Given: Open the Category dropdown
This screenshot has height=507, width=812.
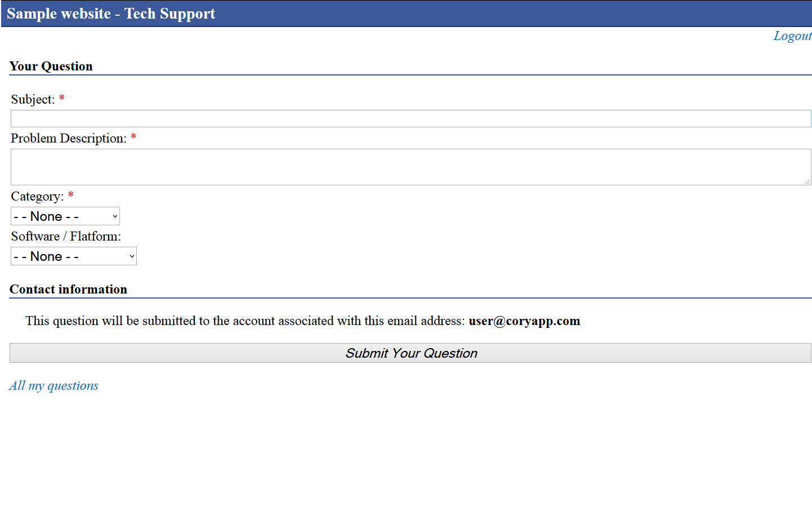Looking at the screenshot, I should tap(65, 216).
